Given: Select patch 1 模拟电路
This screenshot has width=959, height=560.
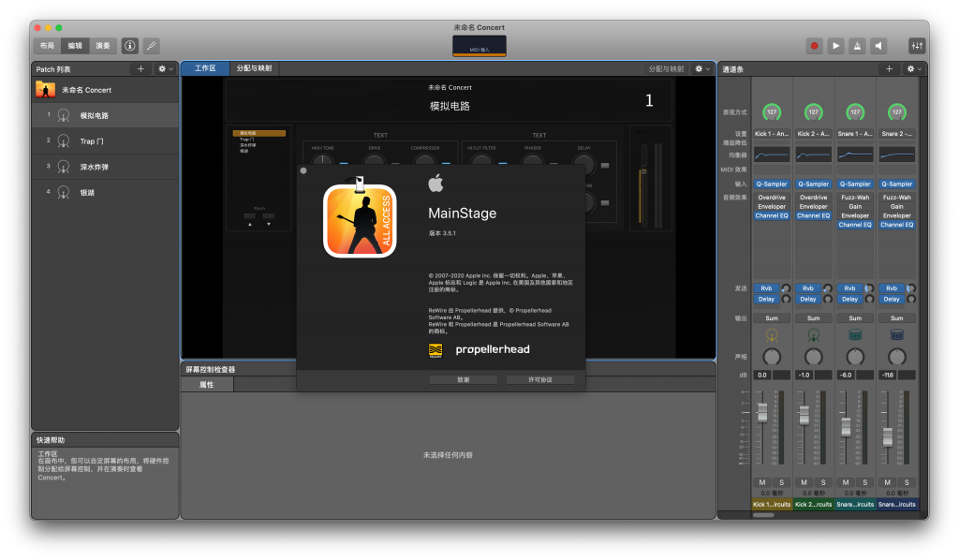Looking at the screenshot, I should coord(105,115).
